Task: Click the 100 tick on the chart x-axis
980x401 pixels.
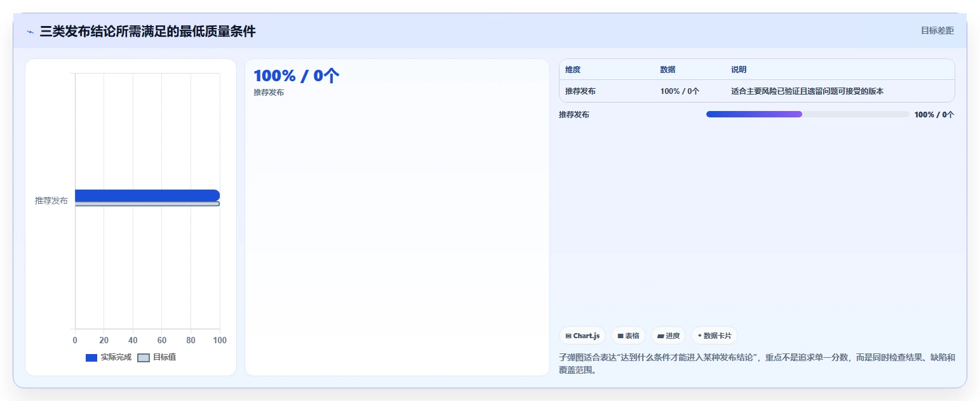Action: click(x=220, y=341)
